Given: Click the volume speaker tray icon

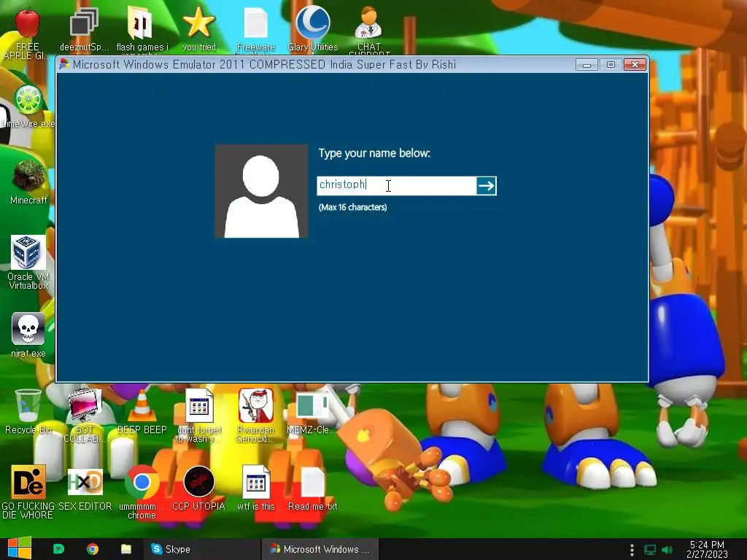Looking at the screenshot, I should click(667, 550).
